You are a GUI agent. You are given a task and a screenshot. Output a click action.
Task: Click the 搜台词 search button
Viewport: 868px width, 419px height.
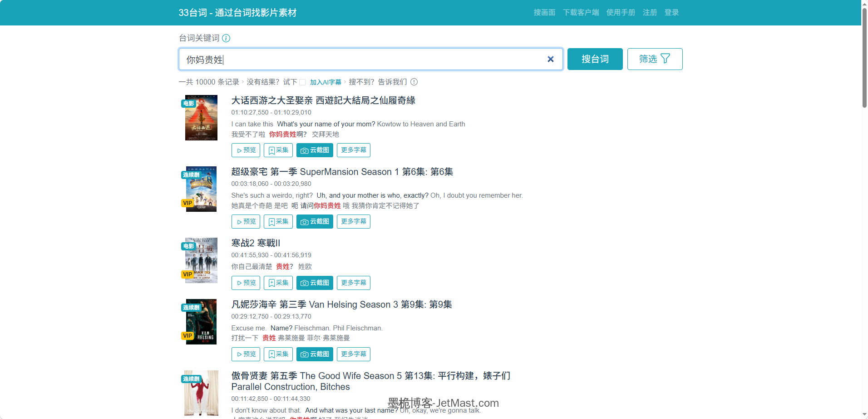(x=595, y=59)
